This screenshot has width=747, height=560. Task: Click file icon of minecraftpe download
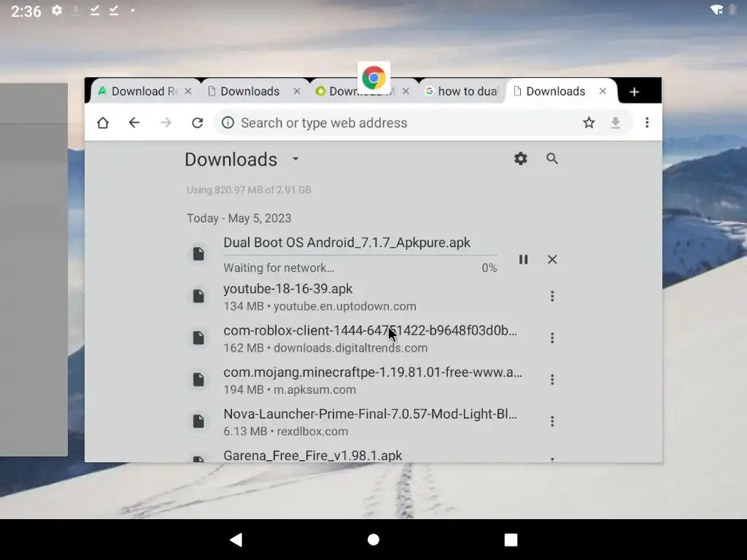pos(198,379)
